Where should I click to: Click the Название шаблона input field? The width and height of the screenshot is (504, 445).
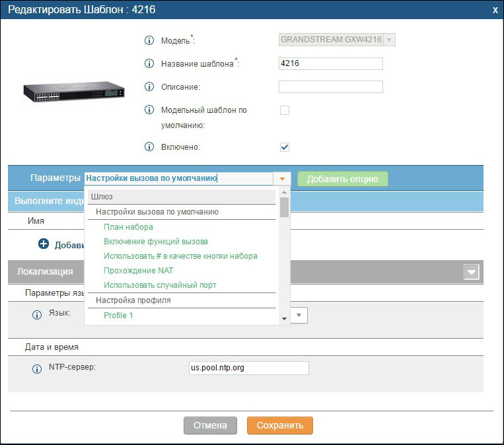(331, 63)
